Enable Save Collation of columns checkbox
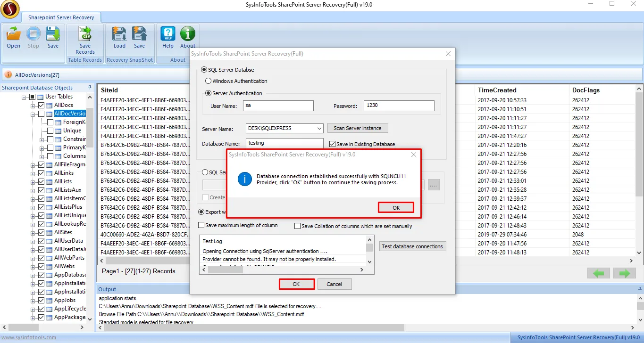The image size is (644, 343). pyautogui.click(x=297, y=226)
